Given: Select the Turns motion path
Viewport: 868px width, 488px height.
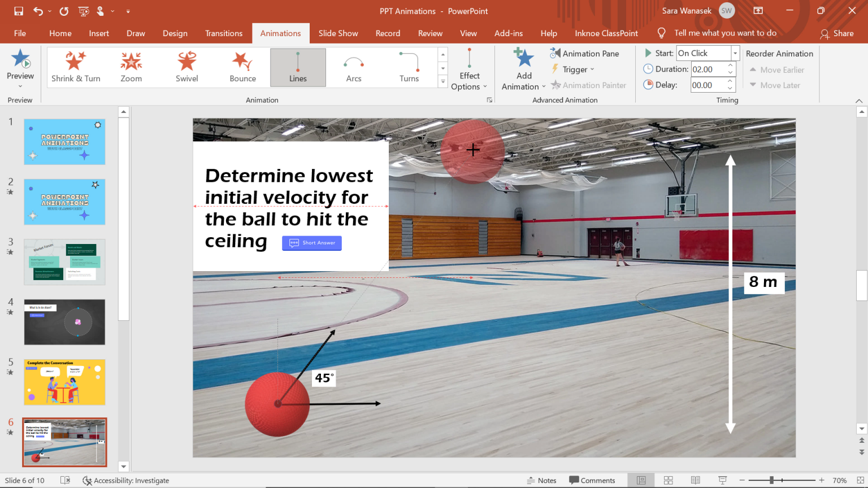Looking at the screenshot, I should (x=409, y=67).
